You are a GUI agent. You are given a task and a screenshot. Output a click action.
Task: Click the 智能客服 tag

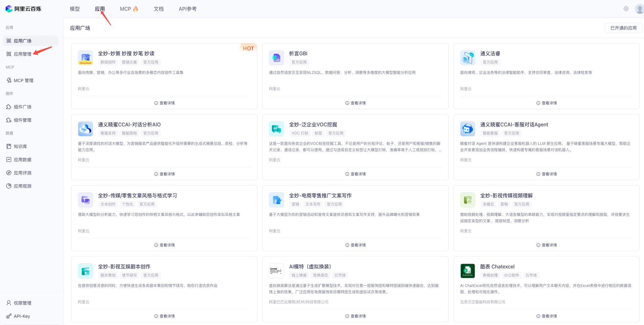click(490, 133)
